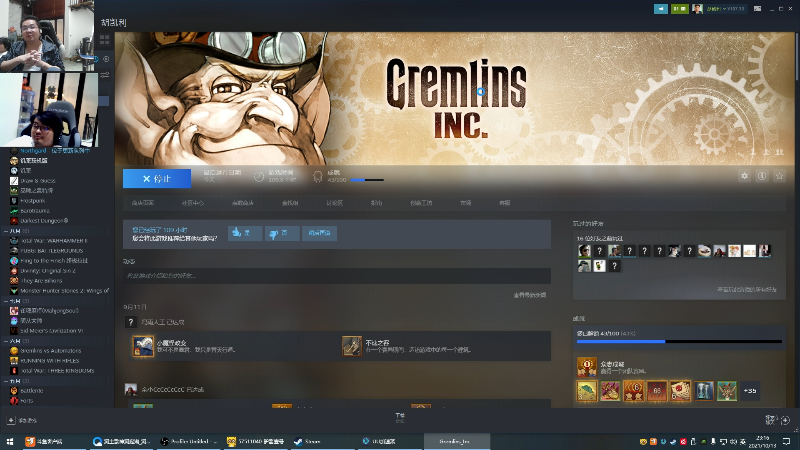Viewport: 800px width, 450px height.
Task: Collapse the 五月 library group
Action: (6, 381)
